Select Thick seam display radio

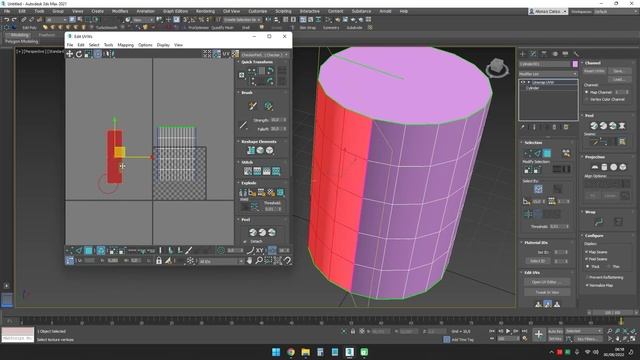(x=588, y=267)
